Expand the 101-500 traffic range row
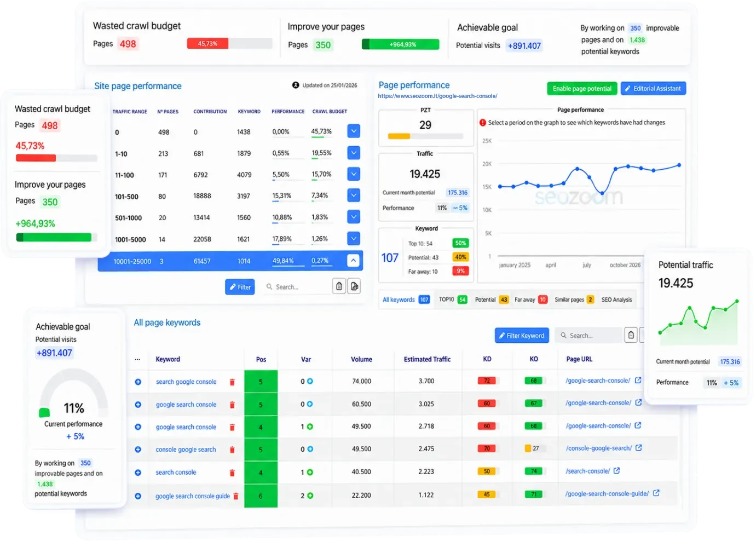The width and height of the screenshot is (756, 547). click(354, 195)
